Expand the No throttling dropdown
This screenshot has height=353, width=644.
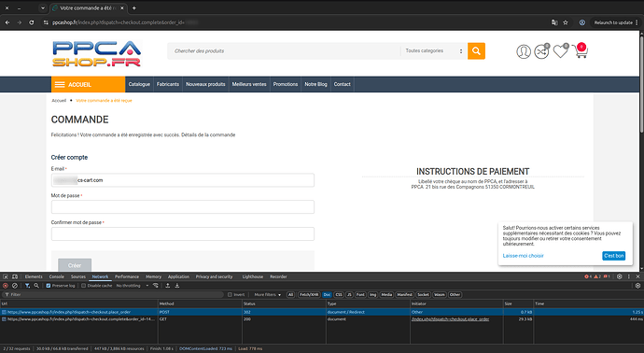tap(133, 286)
